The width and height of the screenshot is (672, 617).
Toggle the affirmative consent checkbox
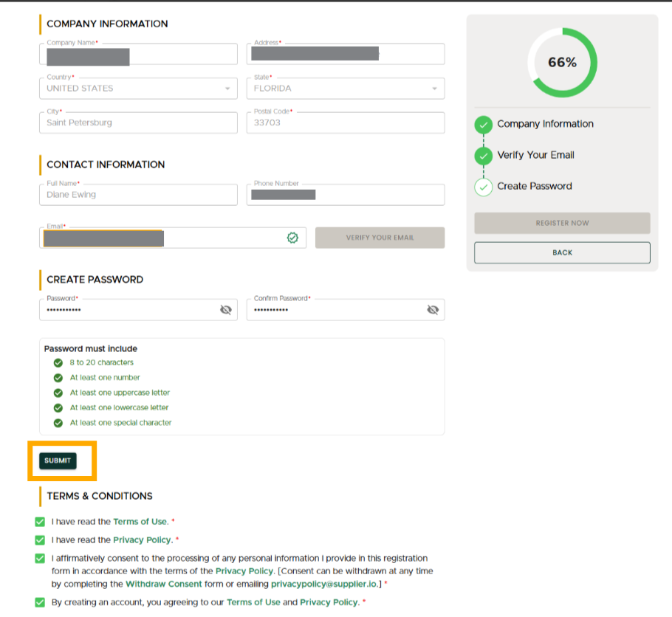(40, 559)
